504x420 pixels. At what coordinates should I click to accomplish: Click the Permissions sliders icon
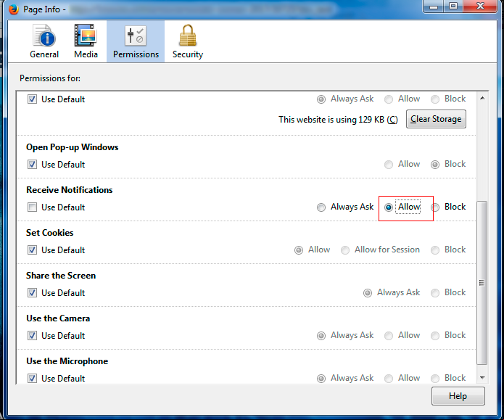click(136, 36)
